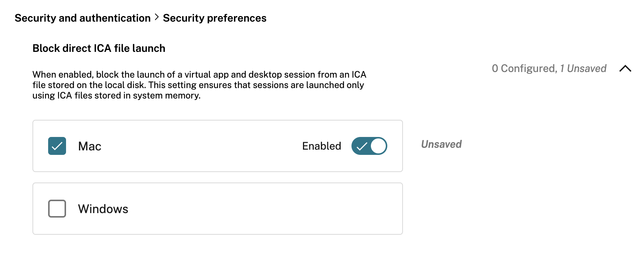Click the Block direct ICA file launch heading
Viewport: 644px width, 259px height.
click(99, 48)
